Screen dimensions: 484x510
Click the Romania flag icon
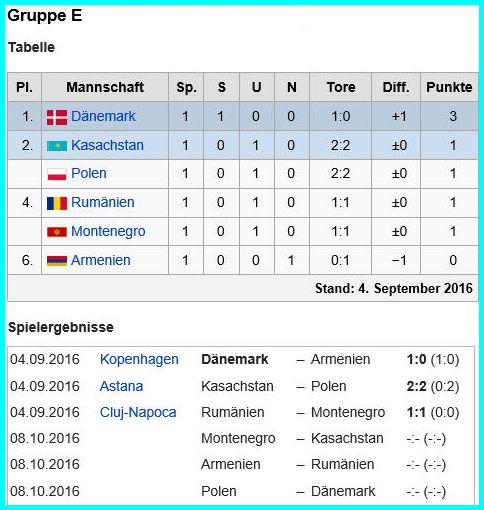point(57,203)
